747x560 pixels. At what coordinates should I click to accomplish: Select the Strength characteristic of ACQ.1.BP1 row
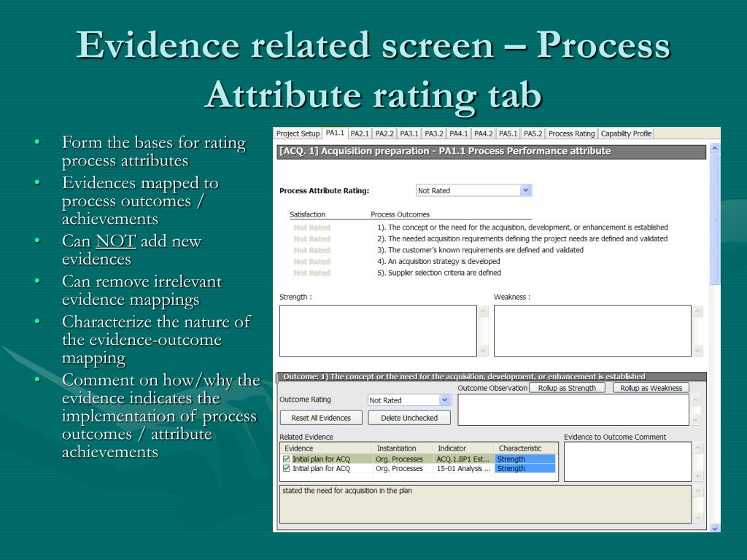525,459
